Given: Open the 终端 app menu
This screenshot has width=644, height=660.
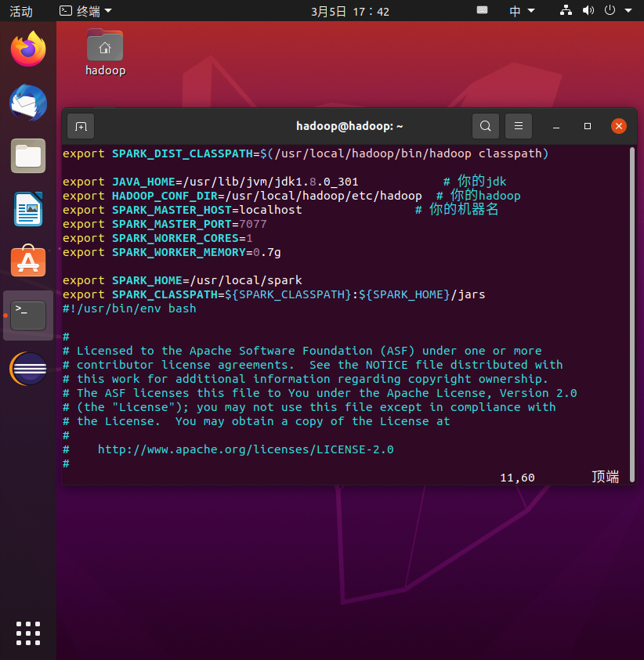Looking at the screenshot, I should click(85, 11).
